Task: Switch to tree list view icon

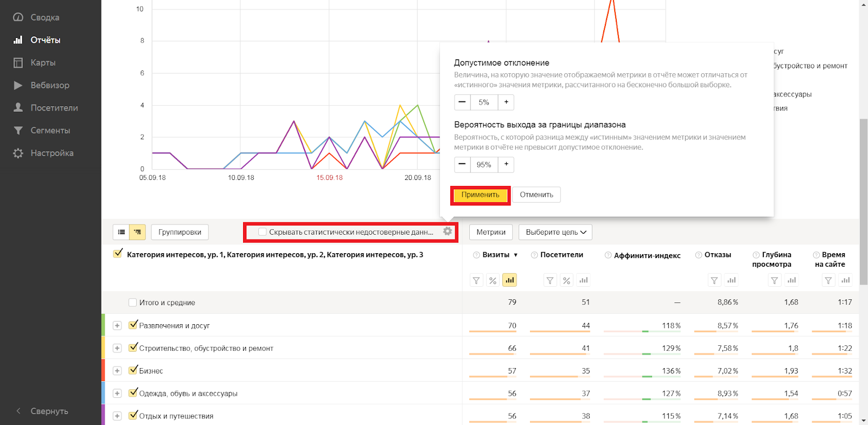Action: (138, 232)
